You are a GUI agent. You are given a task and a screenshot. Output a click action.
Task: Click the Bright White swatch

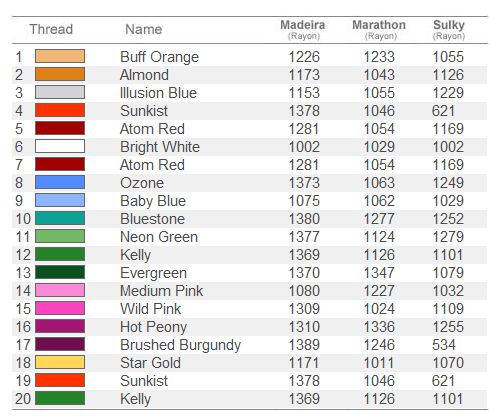pyautogui.click(x=60, y=146)
